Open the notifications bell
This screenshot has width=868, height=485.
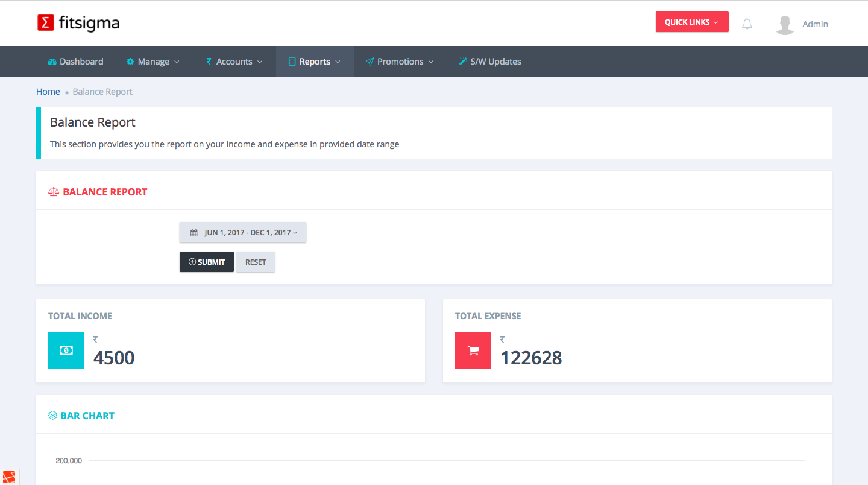click(747, 24)
